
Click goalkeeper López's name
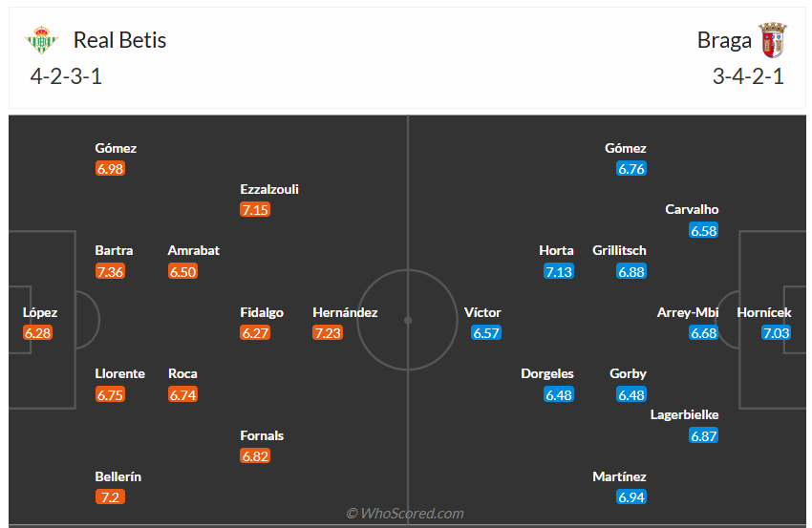(40, 312)
